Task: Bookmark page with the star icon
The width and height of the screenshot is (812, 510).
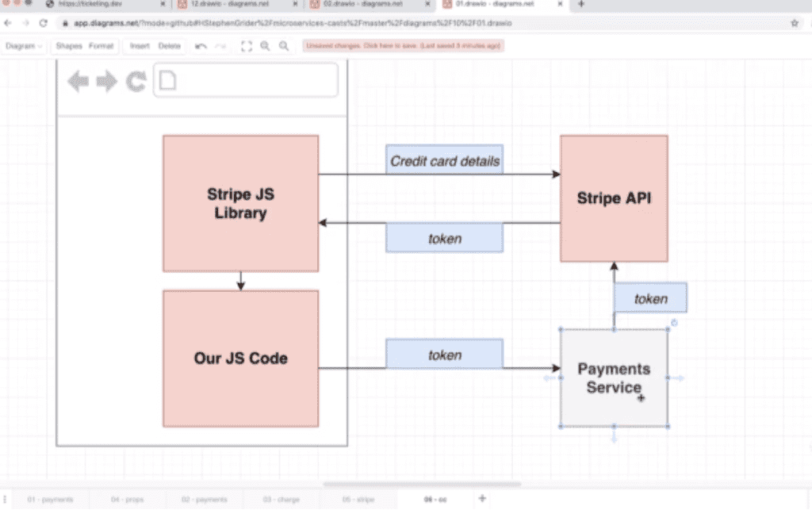Action: coord(794,23)
